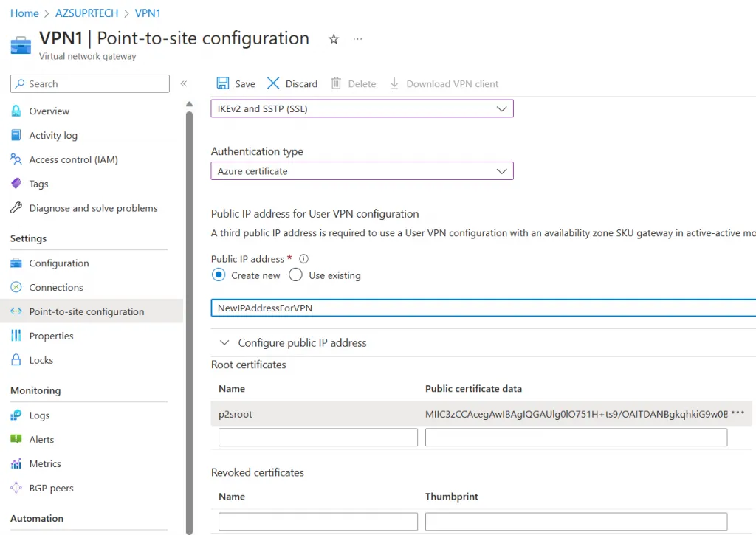
Task: Click the Discard X icon
Action: 274,83
